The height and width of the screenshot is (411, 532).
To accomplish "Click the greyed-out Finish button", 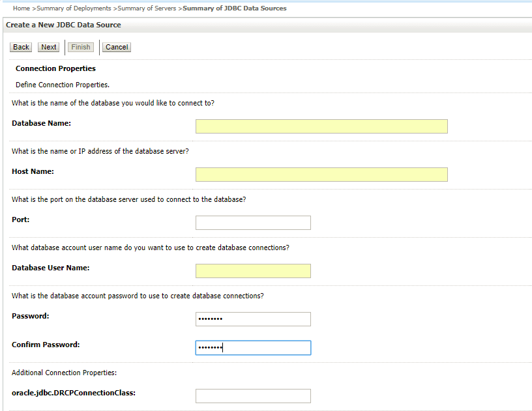I will click(81, 47).
